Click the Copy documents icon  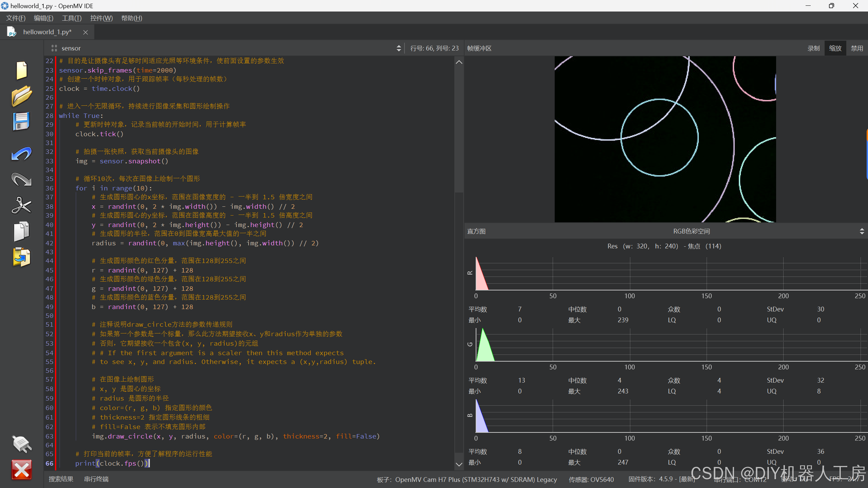click(21, 231)
